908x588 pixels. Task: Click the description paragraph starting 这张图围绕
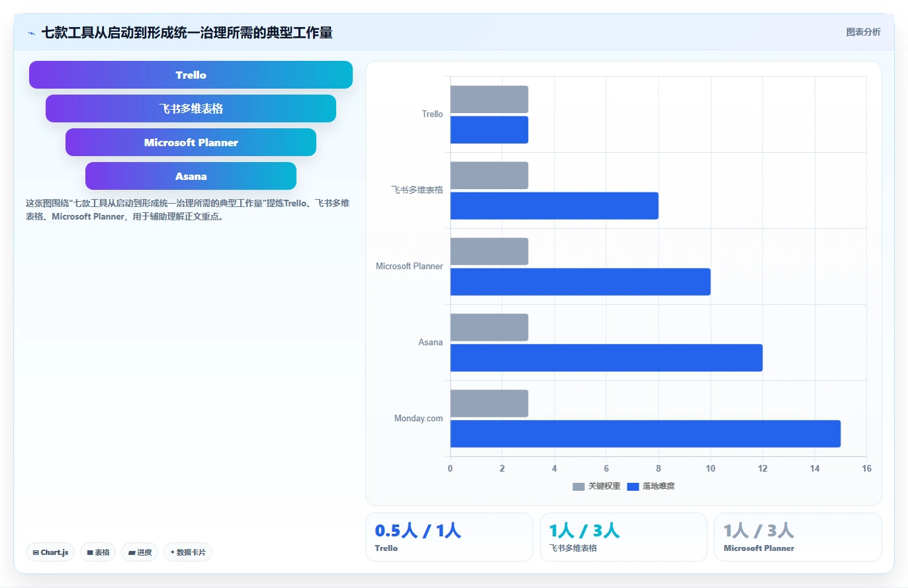pyautogui.click(x=188, y=210)
